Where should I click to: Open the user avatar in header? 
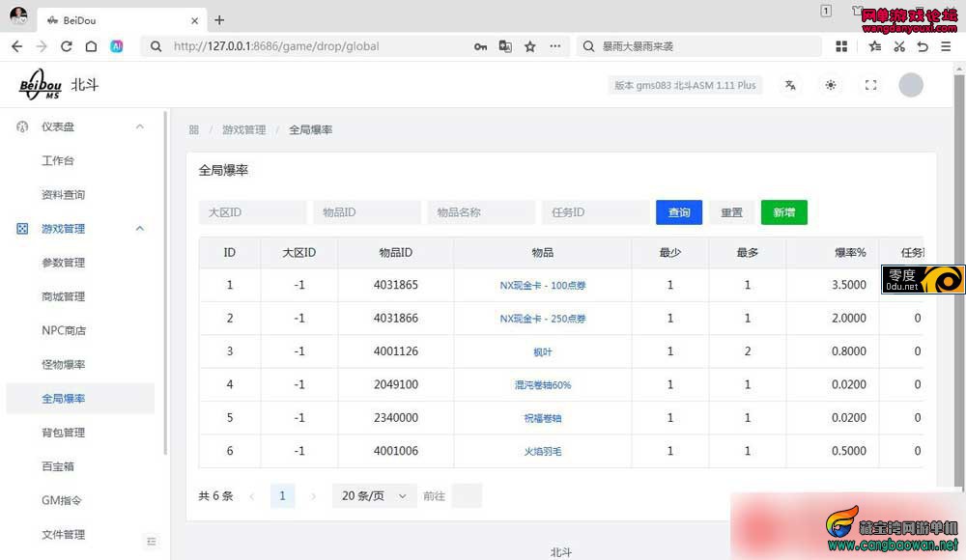pos(911,85)
